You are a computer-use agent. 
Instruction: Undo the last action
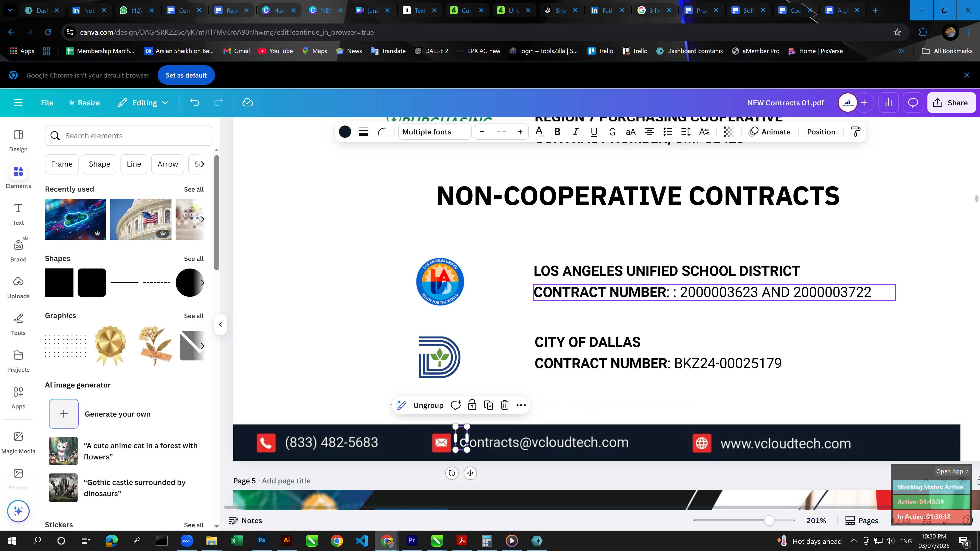pos(194,103)
